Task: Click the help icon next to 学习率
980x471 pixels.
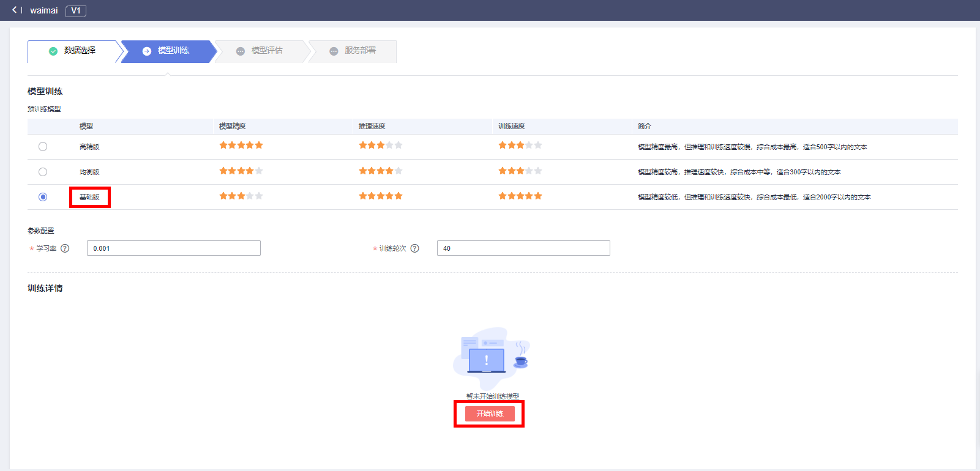Action: [x=65, y=248]
